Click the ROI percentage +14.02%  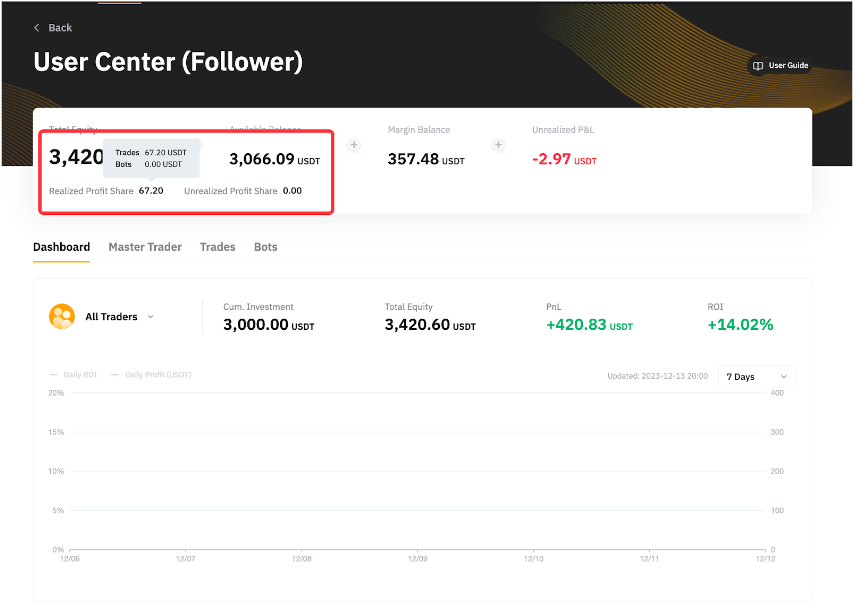point(740,325)
